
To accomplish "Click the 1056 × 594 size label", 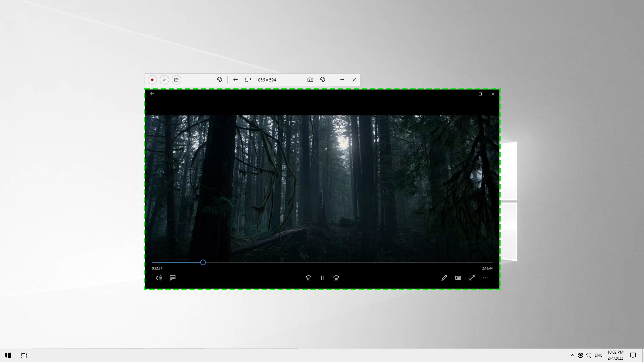I will 266,80.
